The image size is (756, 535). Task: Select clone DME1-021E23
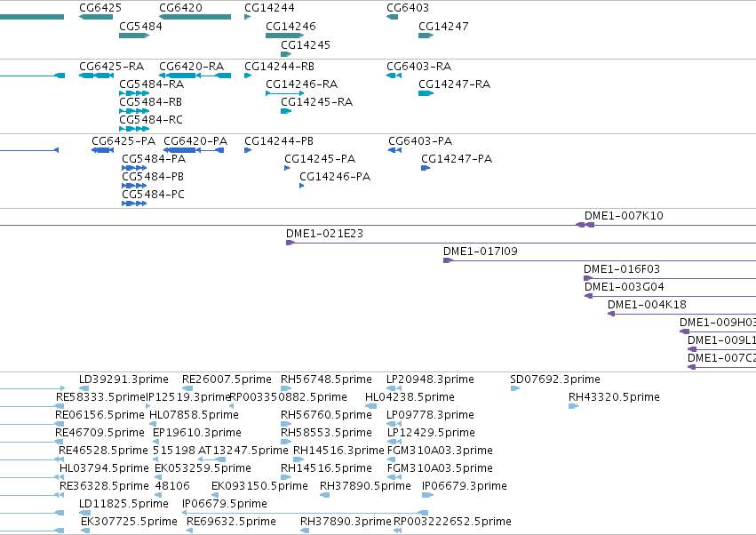click(x=324, y=234)
